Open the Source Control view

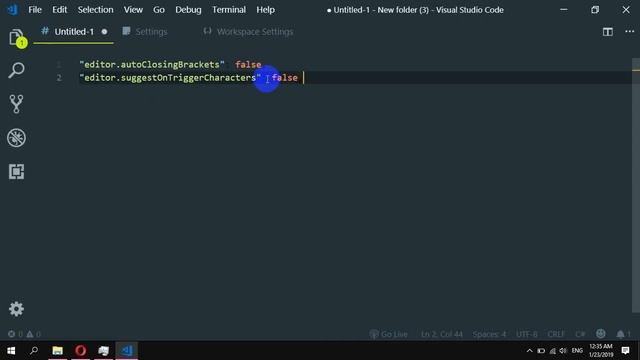click(16, 104)
